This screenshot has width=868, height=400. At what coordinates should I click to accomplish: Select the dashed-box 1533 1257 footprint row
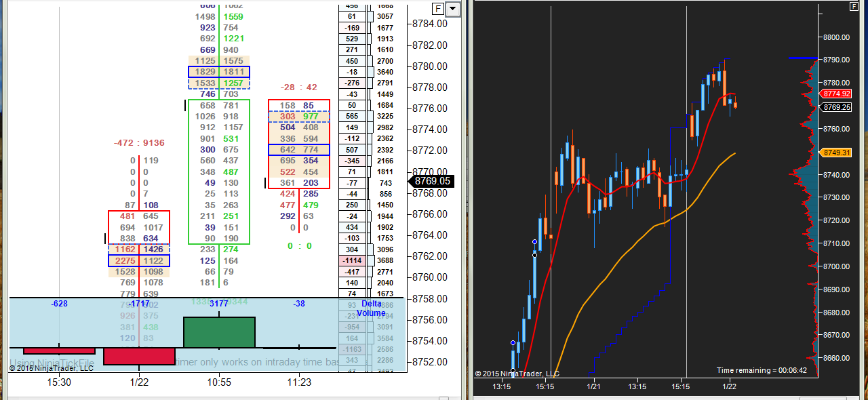[x=219, y=83]
